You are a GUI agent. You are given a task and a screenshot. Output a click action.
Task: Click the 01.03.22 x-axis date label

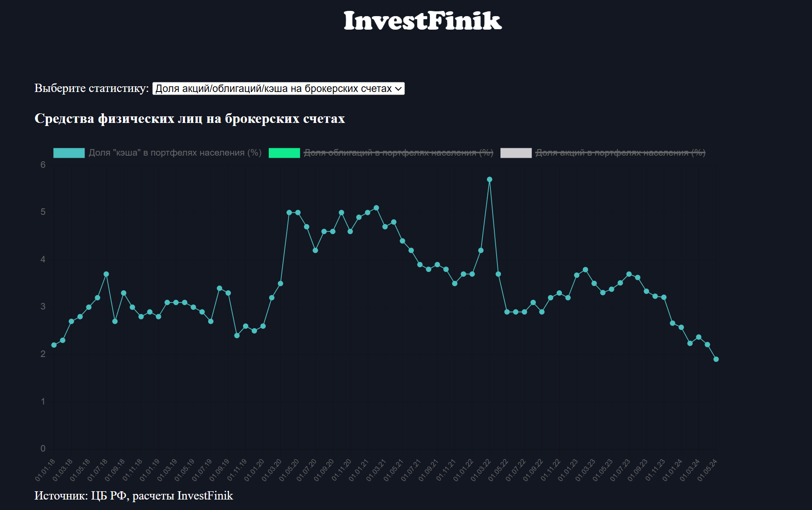pyautogui.click(x=481, y=470)
